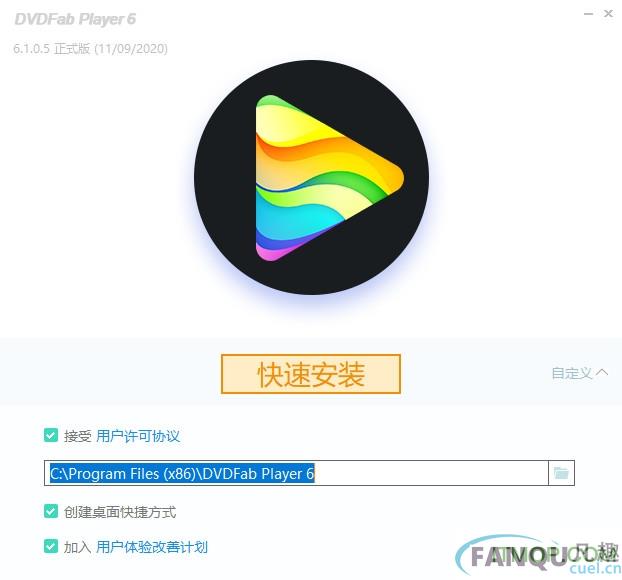The height and width of the screenshot is (580, 622).
Task: Click the 加入 label text
Action: tap(78, 547)
